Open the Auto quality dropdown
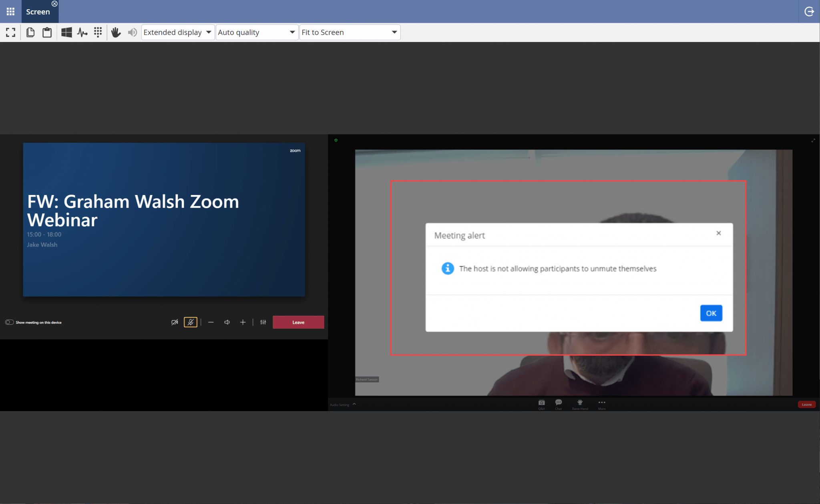Screen dimensions: 820x504 pyautogui.click(x=257, y=32)
